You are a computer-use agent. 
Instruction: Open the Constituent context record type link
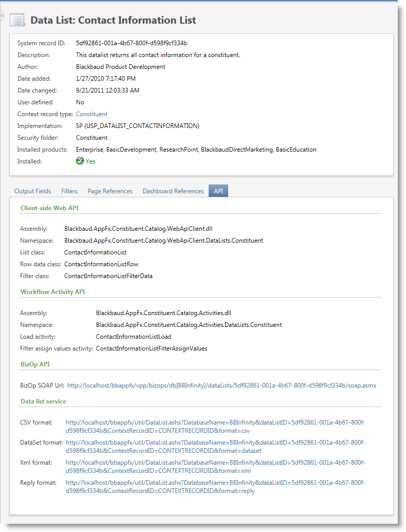tap(91, 114)
